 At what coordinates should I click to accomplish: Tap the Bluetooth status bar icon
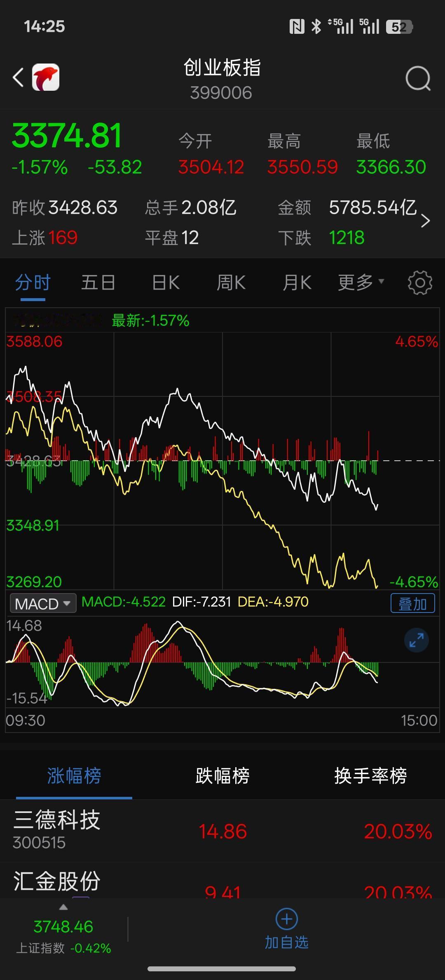[316, 27]
